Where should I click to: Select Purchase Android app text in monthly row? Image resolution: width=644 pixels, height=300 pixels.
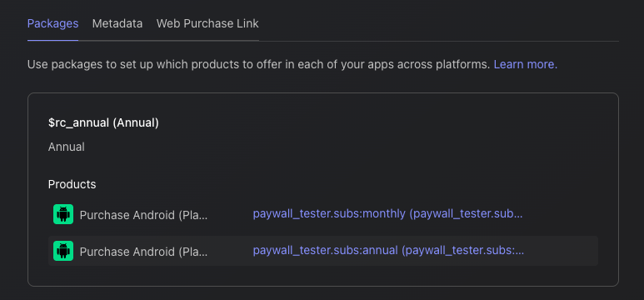(x=143, y=215)
